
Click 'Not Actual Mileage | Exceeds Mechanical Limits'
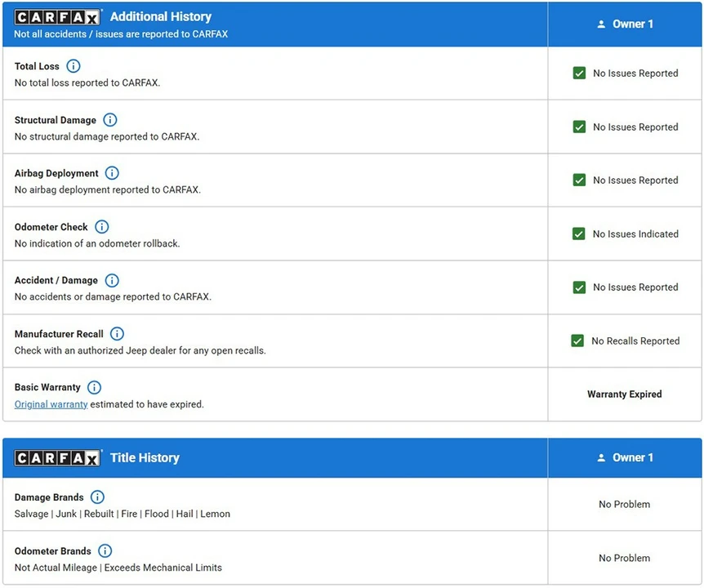click(118, 568)
